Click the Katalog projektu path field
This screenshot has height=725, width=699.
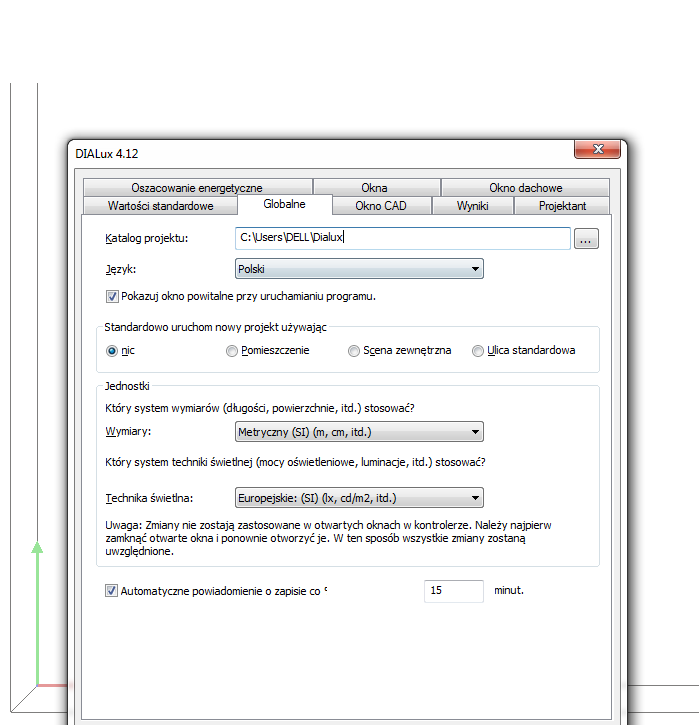tap(403, 238)
